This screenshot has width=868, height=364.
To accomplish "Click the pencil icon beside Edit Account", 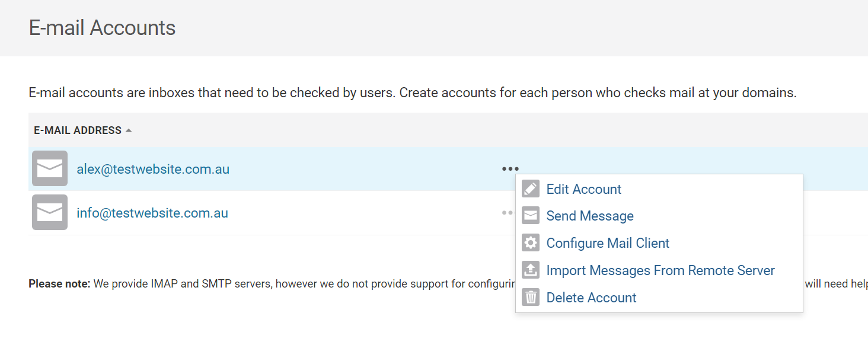I will (530, 189).
